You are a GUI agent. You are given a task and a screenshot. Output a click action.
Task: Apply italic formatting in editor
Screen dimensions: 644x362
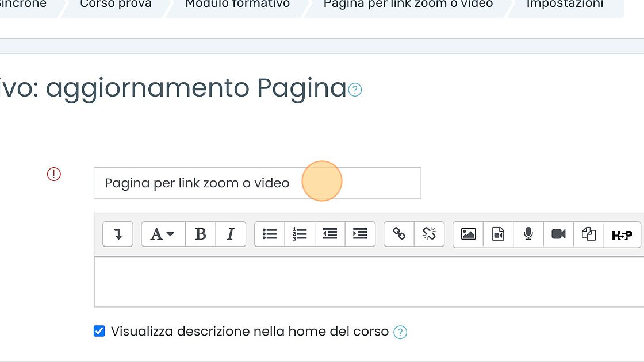(231, 234)
